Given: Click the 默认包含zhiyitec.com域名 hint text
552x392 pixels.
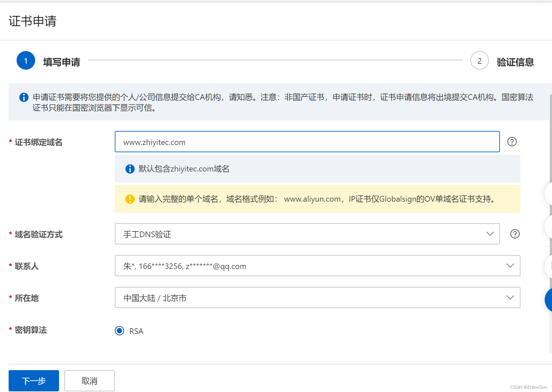Looking at the screenshot, I should 184,169.
